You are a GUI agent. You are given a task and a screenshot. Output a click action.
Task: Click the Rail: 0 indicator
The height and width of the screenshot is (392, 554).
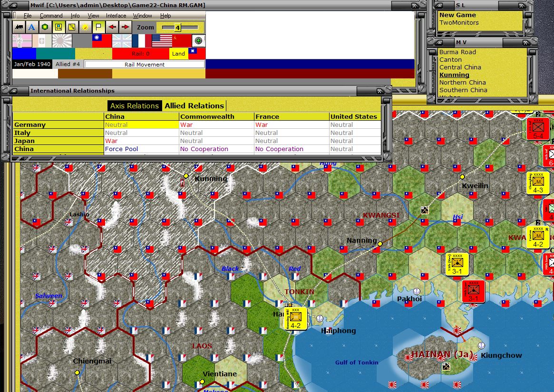coord(141,54)
